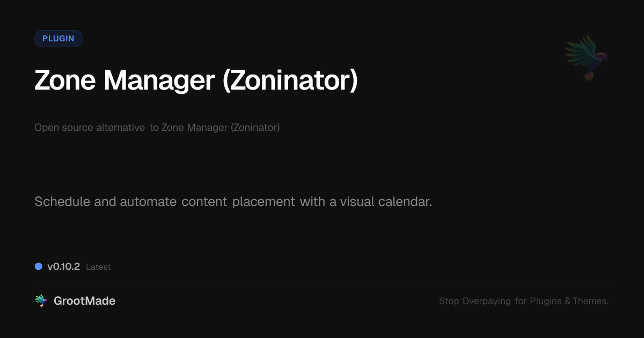Click the GrootMade brand name
Screen dimensions: 644x338
coord(84,301)
